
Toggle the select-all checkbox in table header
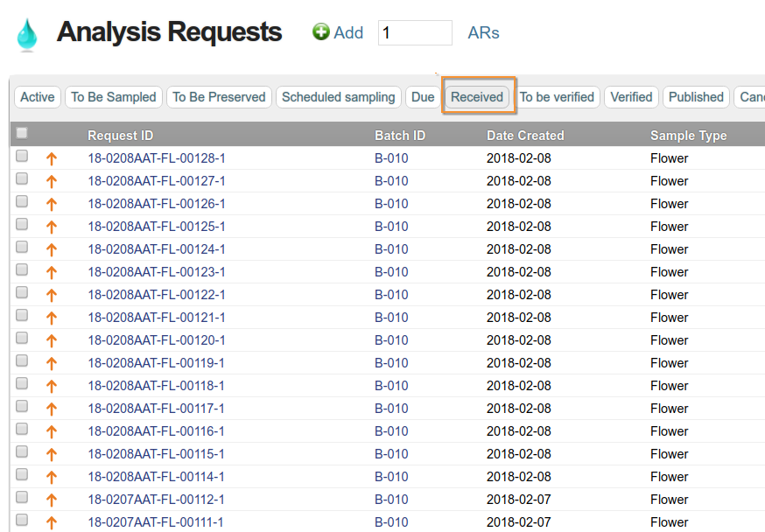(x=22, y=134)
